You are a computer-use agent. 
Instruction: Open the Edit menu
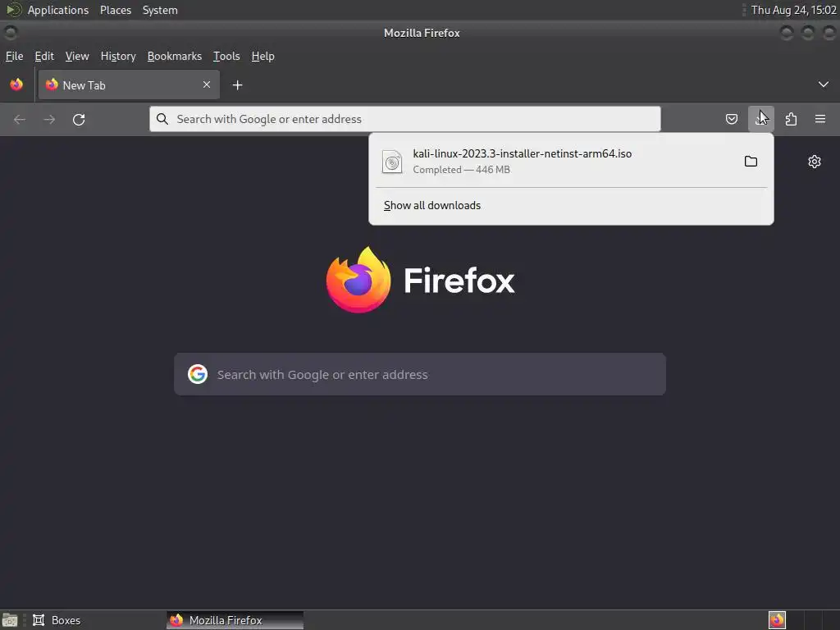(44, 57)
